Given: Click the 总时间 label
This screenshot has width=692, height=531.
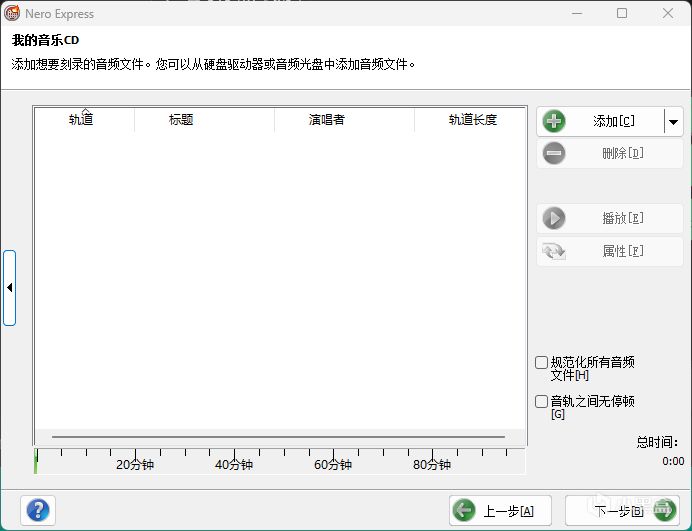Looking at the screenshot, I should (x=657, y=442).
